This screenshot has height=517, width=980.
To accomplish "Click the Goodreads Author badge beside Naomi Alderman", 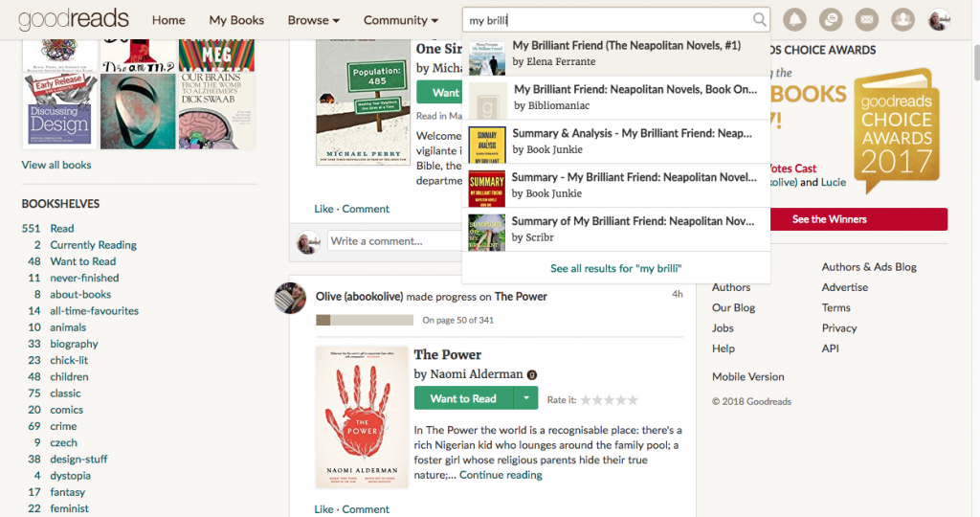I will 532,374.
